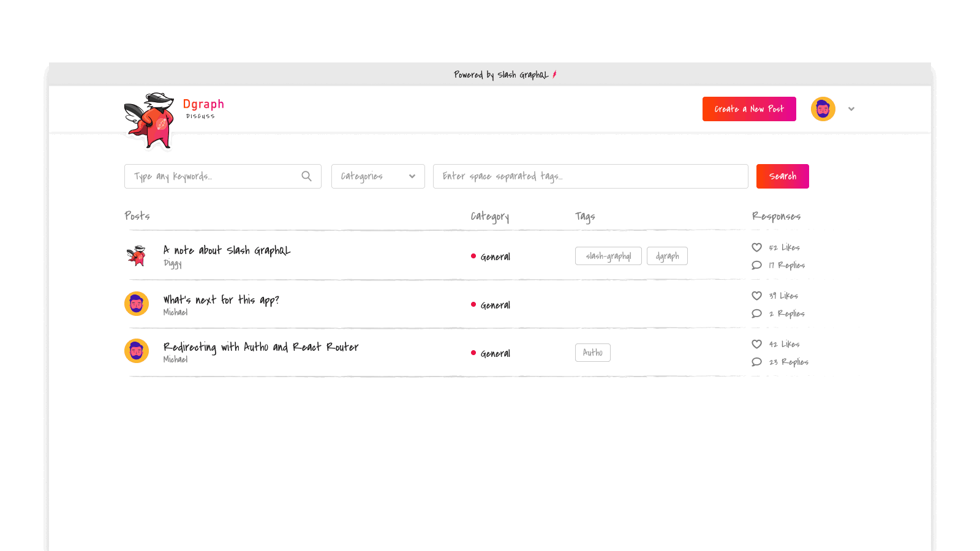
Task: Select the dgraph tag chip
Action: (x=667, y=256)
